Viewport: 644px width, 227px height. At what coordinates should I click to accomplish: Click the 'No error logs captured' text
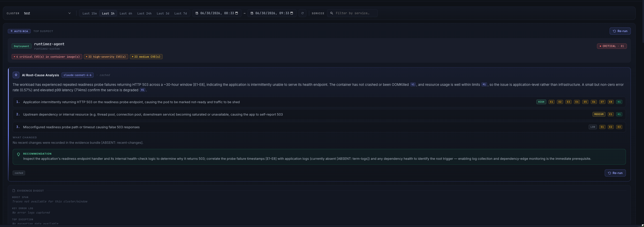[x=31, y=213]
